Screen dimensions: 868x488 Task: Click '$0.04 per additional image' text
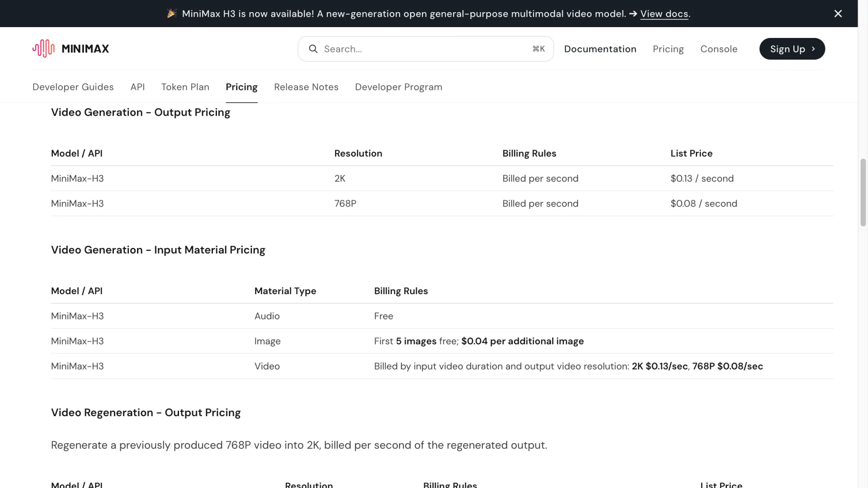pos(523,341)
